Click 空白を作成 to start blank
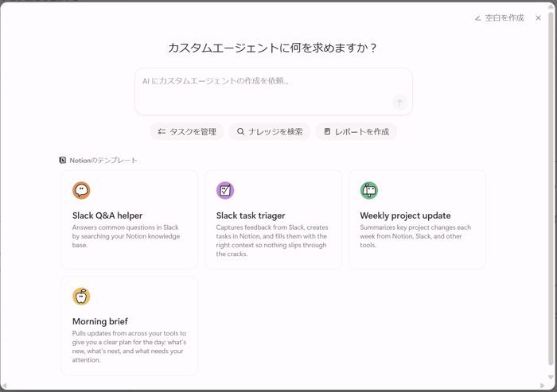The width and height of the screenshot is (557, 392). (500, 18)
